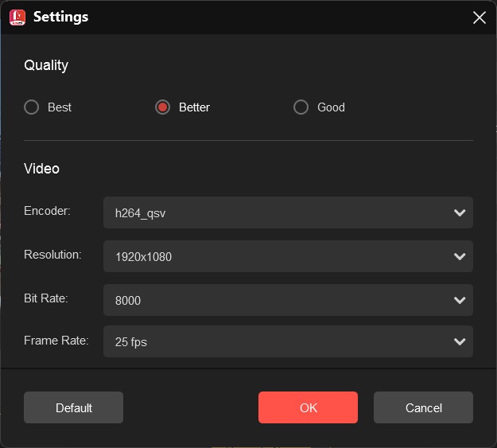The height and width of the screenshot is (448, 497).
Task: Open the Resolution chevron arrow
Action: pyautogui.click(x=460, y=256)
